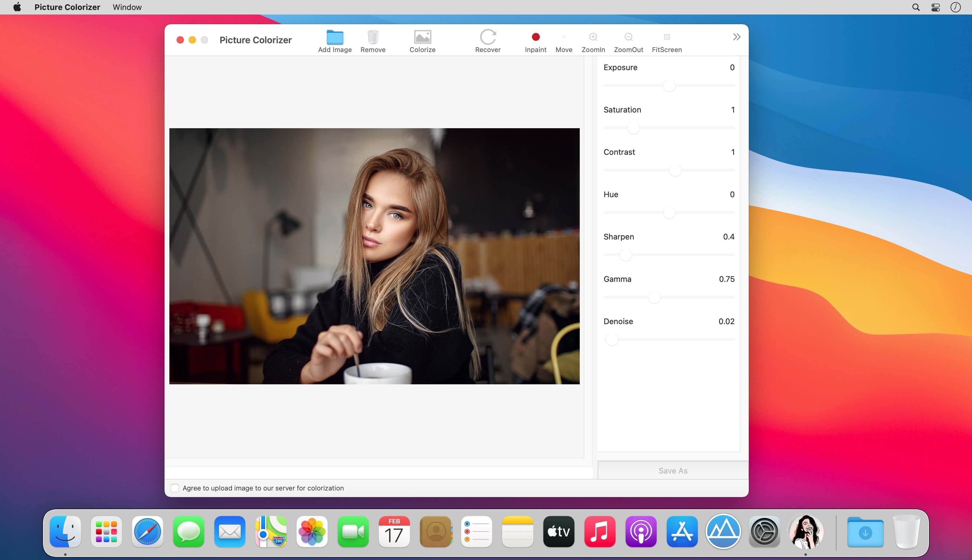This screenshot has height=560, width=972.
Task: Click the woman's portrait photo preview
Action: click(x=374, y=256)
